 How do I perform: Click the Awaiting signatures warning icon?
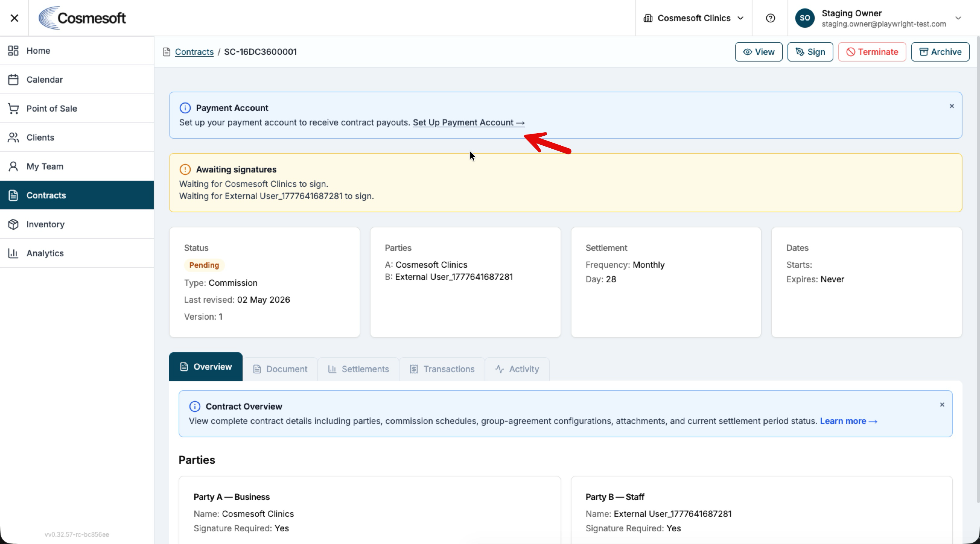[185, 169]
